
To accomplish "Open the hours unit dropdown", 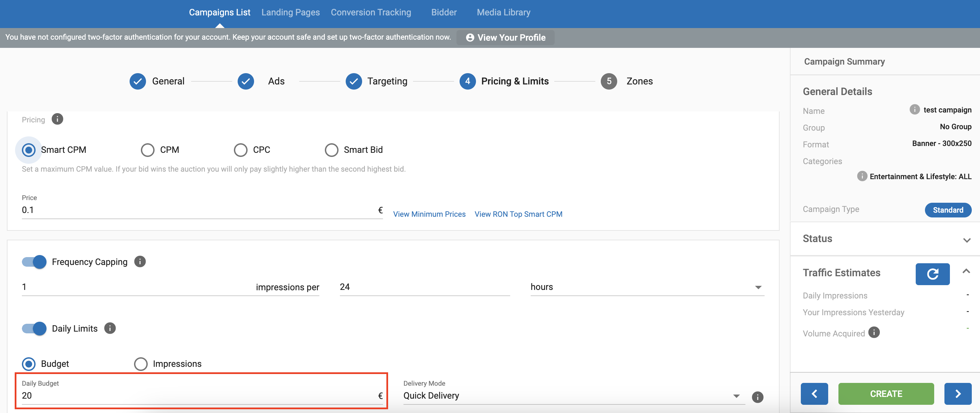I will click(647, 287).
